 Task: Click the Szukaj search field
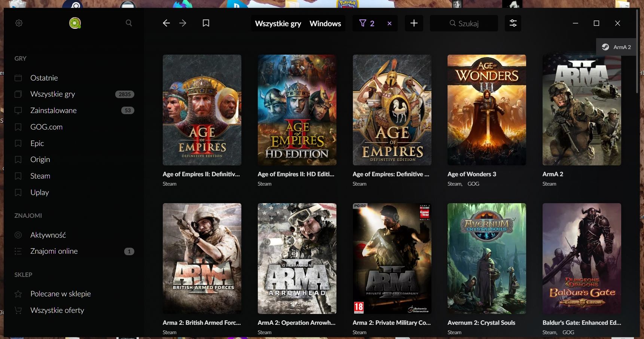click(464, 23)
